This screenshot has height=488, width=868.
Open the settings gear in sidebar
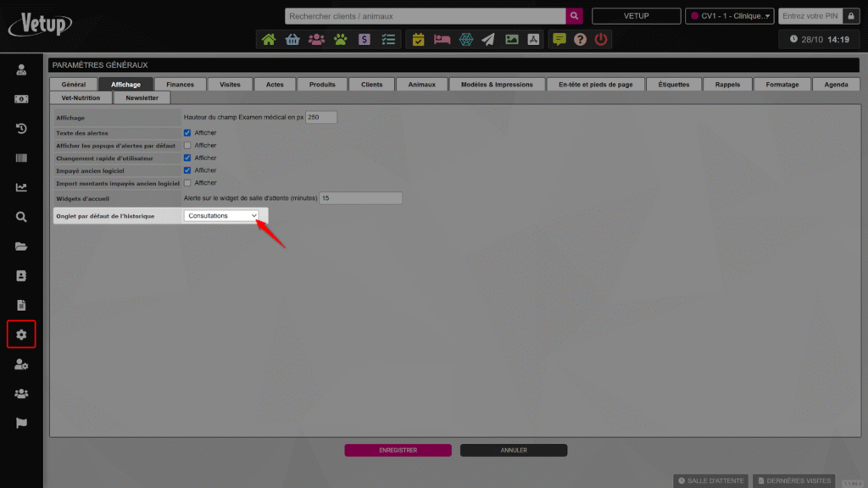[21, 335]
